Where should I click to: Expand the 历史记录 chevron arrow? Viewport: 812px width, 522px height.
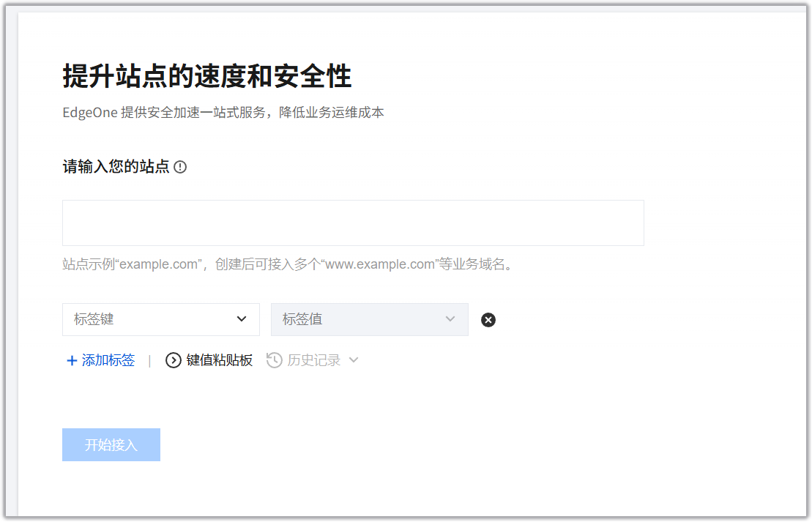[x=354, y=360]
